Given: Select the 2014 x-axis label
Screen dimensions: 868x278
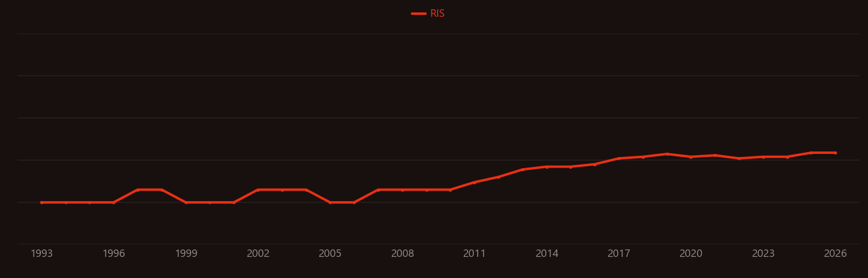Looking at the screenshot, I should (x=547, y=254).
